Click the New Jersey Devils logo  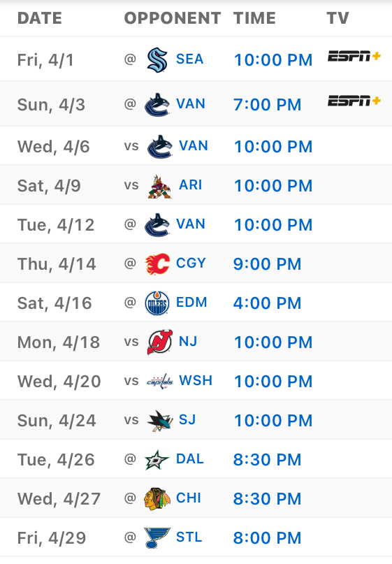(160, 342)
